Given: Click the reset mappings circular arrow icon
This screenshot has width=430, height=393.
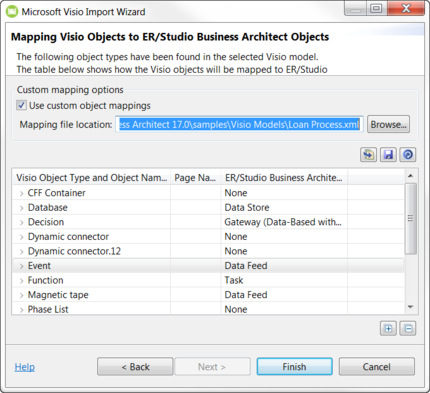Looking at the screenshot, I should (408, 155).
